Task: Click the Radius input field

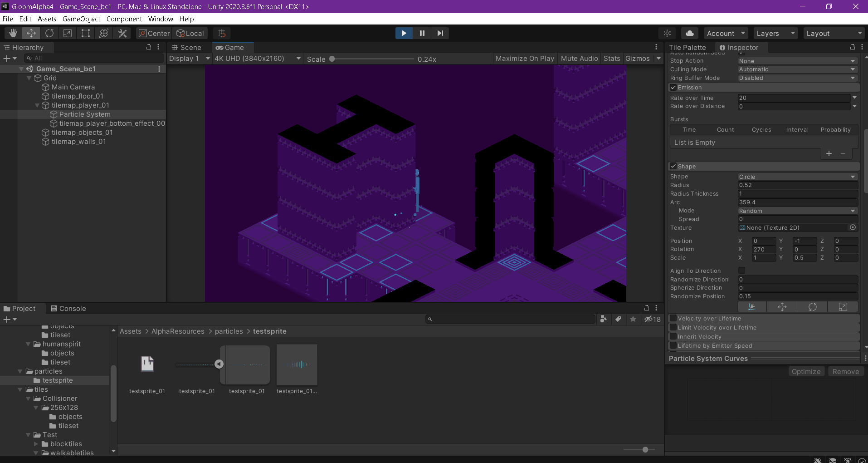Action: (797, 185)
